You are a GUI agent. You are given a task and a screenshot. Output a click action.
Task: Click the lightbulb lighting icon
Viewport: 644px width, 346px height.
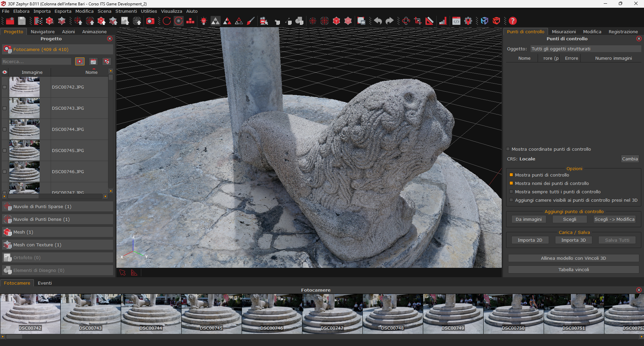(x=204, y=21)
